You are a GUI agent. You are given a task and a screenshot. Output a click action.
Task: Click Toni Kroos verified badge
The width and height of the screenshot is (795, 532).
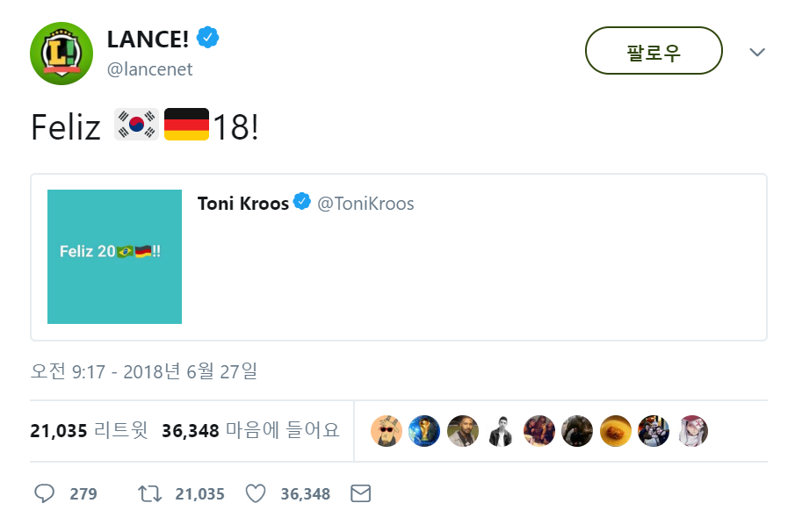pos(301,203)
